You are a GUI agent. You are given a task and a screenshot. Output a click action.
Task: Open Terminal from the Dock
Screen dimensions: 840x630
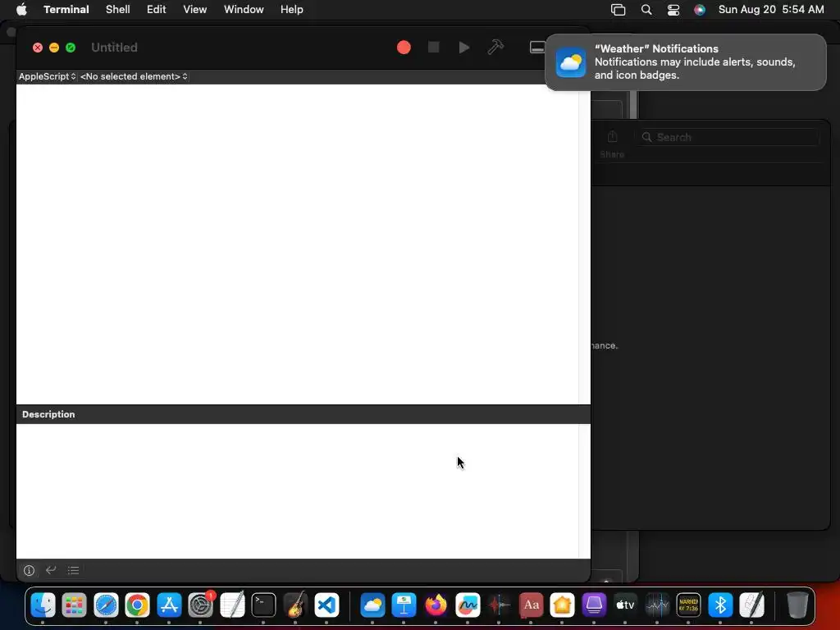(x=264, y=605)
